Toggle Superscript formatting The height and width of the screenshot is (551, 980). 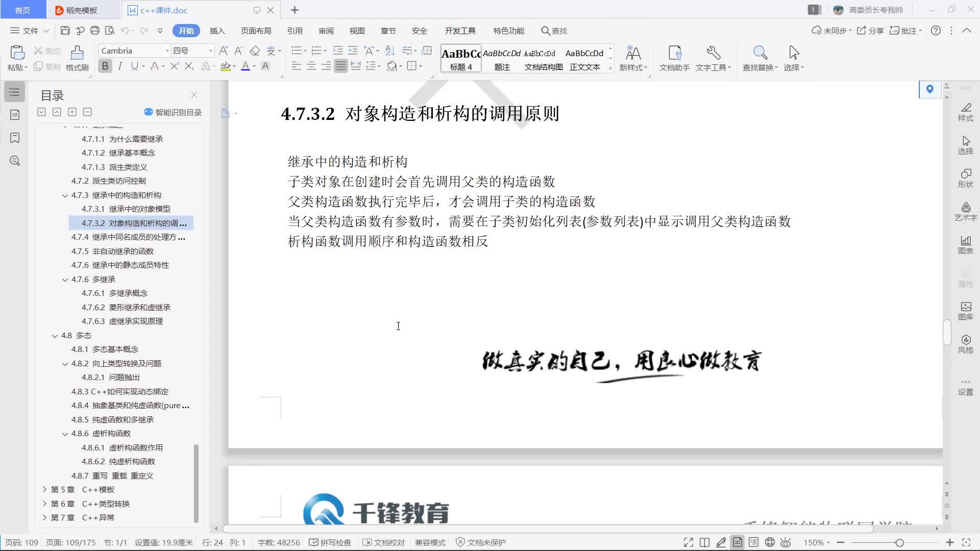point(175,66)
